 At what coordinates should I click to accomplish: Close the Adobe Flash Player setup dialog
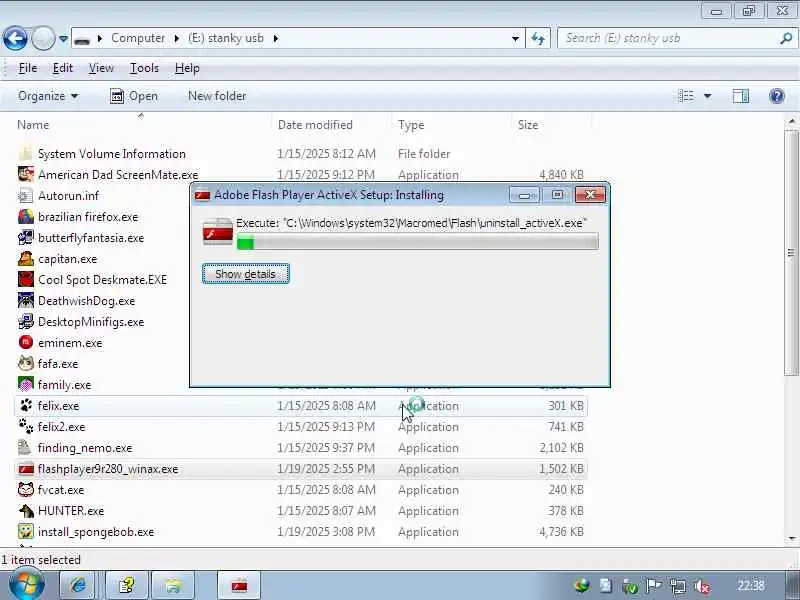590,195
